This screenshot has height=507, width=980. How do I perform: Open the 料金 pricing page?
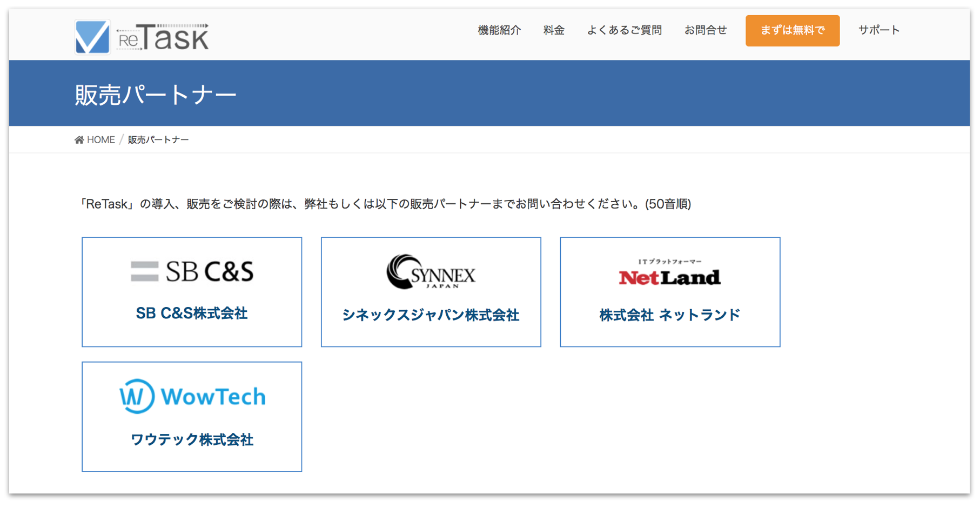coord(554,30)
